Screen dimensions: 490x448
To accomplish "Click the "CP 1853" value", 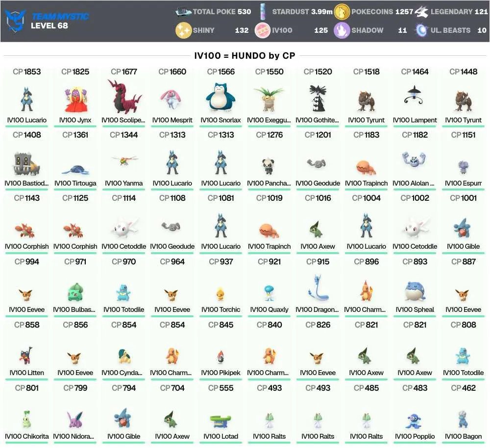I will (27, 71).
